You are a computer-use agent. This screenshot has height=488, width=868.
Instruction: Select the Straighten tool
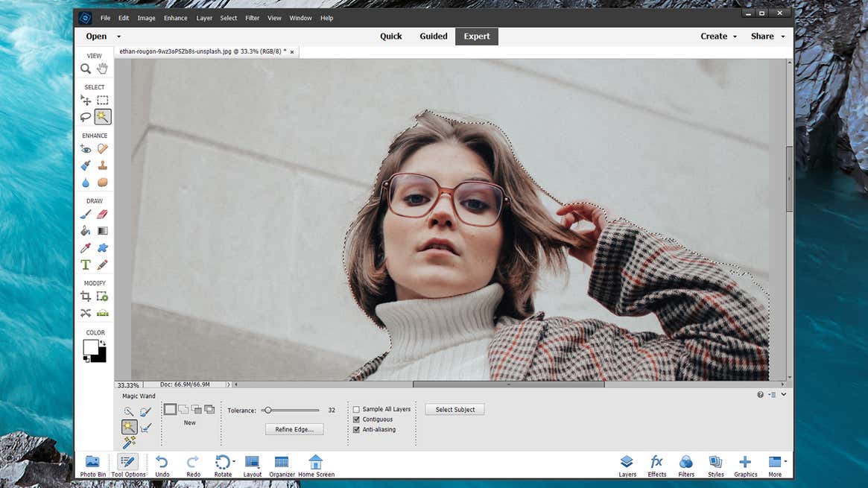pos(102,313)
